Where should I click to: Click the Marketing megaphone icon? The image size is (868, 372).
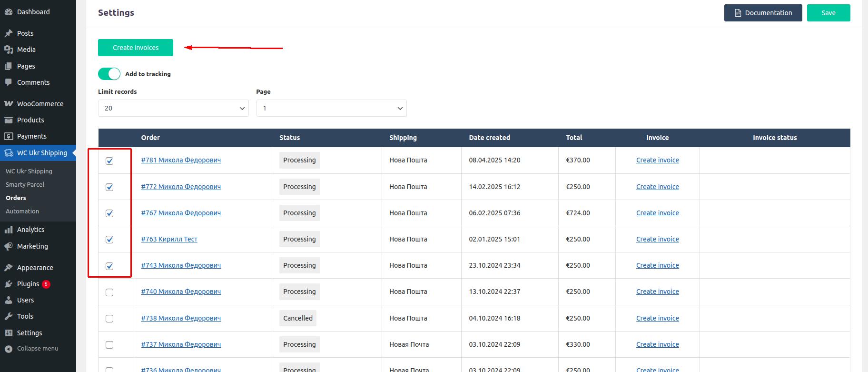8,246
